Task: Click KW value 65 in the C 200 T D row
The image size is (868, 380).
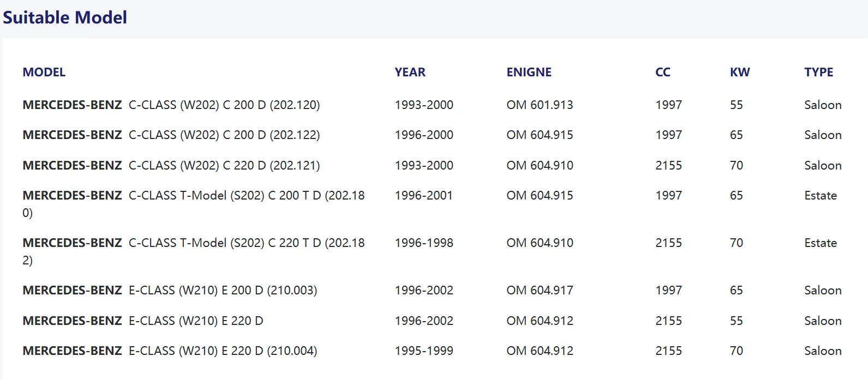Action: click(737, 195)
